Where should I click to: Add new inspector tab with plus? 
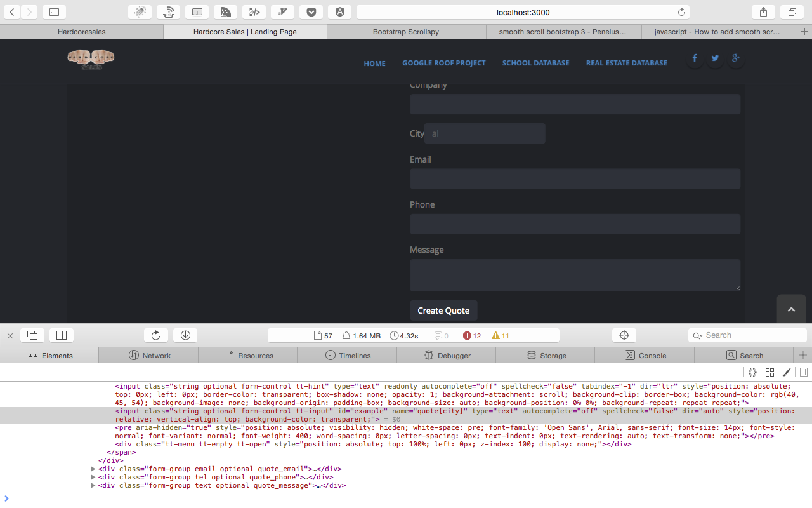coord(802,356)
